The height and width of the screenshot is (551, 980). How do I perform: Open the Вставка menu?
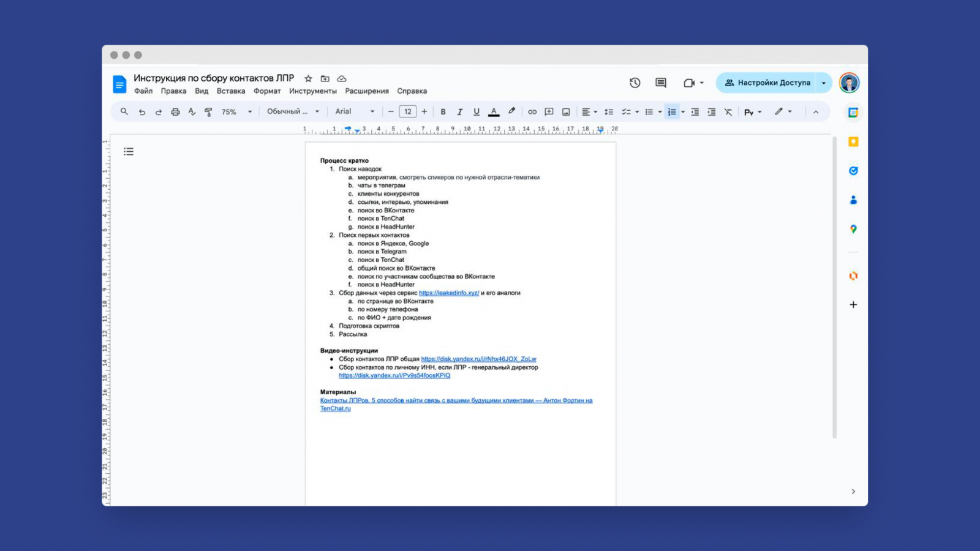pos(231,91)
